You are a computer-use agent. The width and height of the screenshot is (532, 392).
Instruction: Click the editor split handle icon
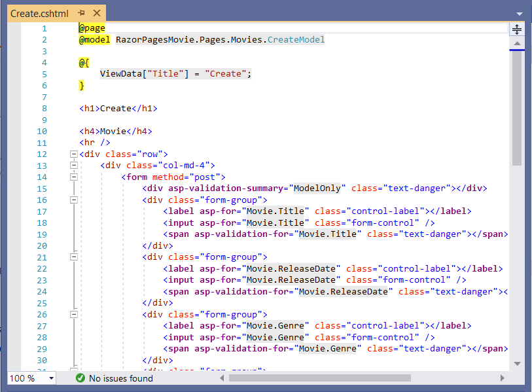tap(516, 29)
